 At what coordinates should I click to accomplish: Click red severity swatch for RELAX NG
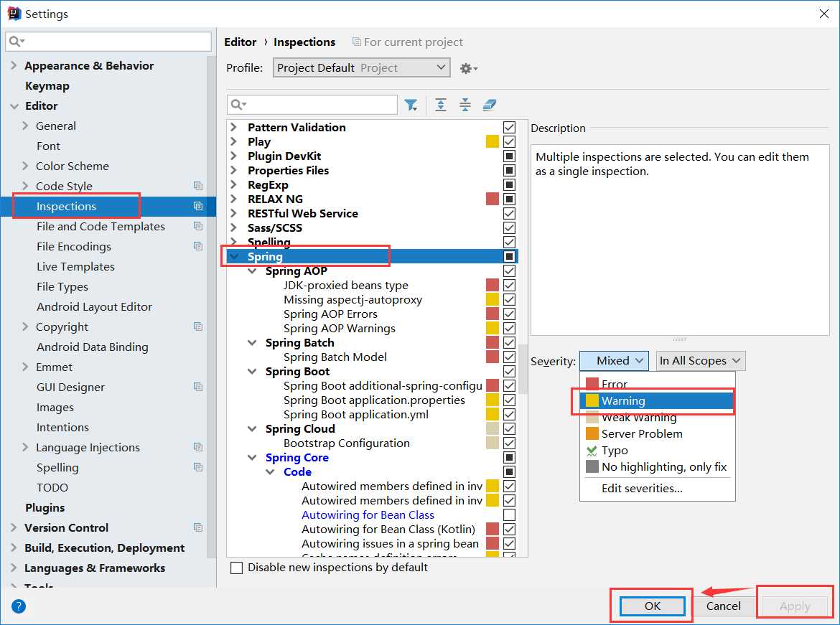[x=493, y=199]
